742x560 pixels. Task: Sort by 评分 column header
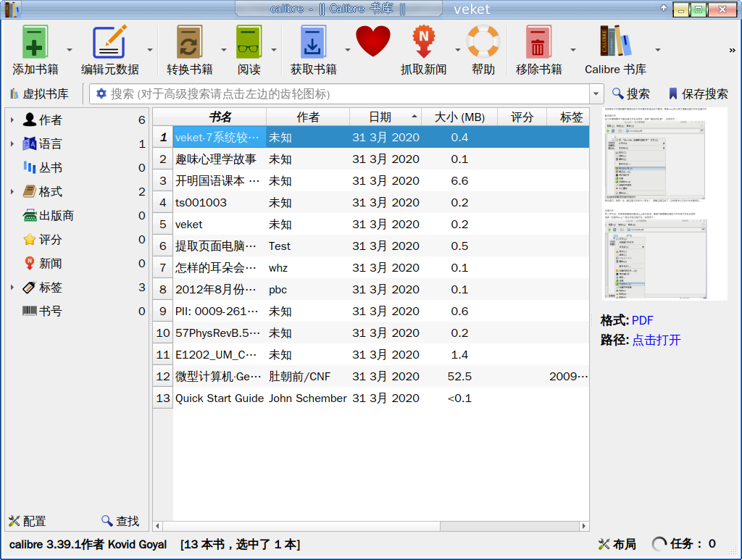522,117
